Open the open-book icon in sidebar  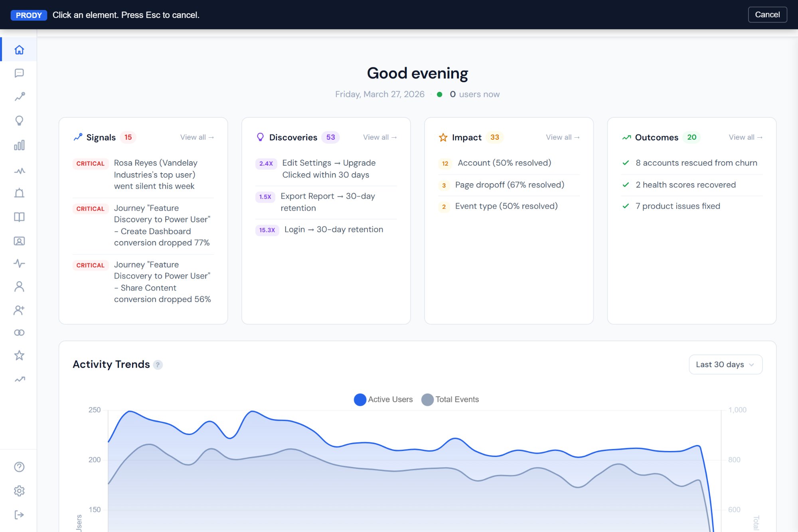pyautogui.click(x=19, y=217)
